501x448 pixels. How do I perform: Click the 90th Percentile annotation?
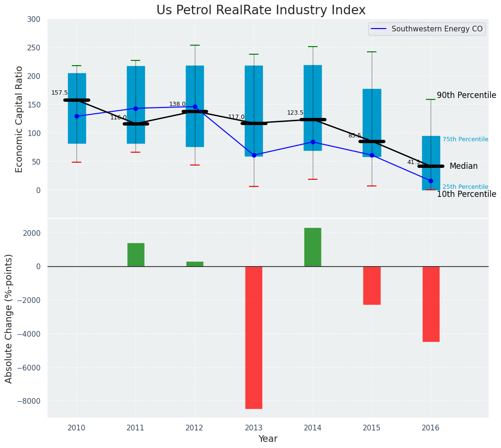[466, 96]
